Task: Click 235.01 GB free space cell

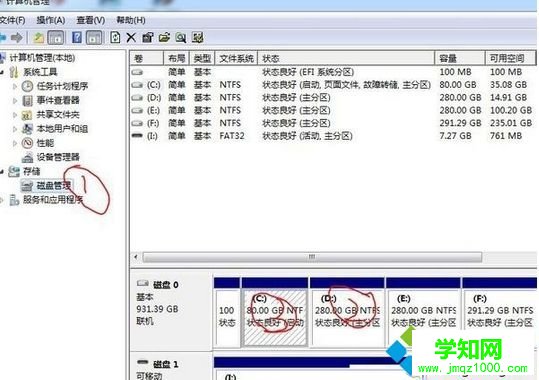Action: pyautogui.click(x=511, y=123)
